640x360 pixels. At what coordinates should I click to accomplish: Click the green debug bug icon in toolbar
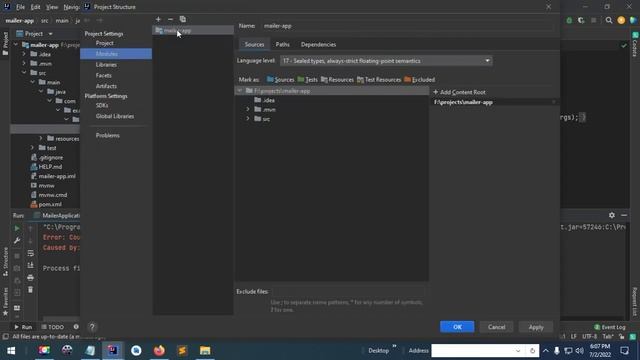point(569,20)
